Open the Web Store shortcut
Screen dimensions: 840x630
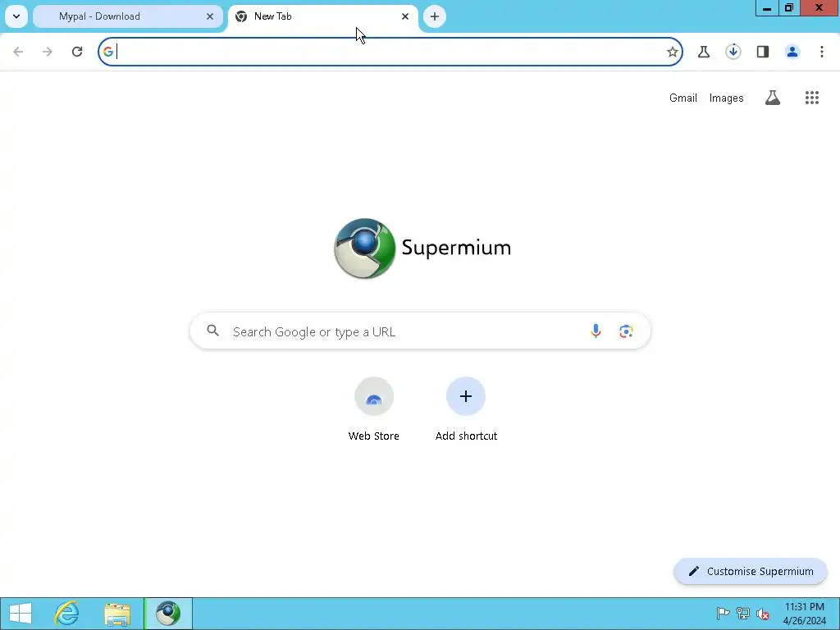pyautogui.click(x=374, y=409)
